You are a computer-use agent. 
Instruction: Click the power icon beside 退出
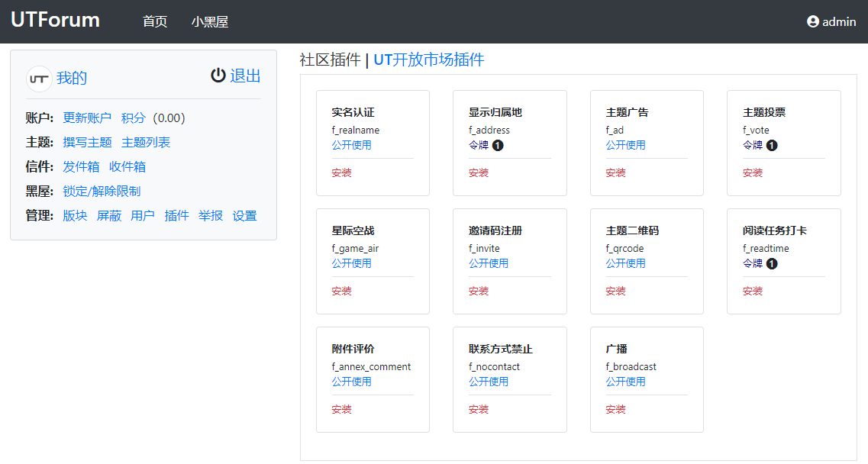(218, 75)
